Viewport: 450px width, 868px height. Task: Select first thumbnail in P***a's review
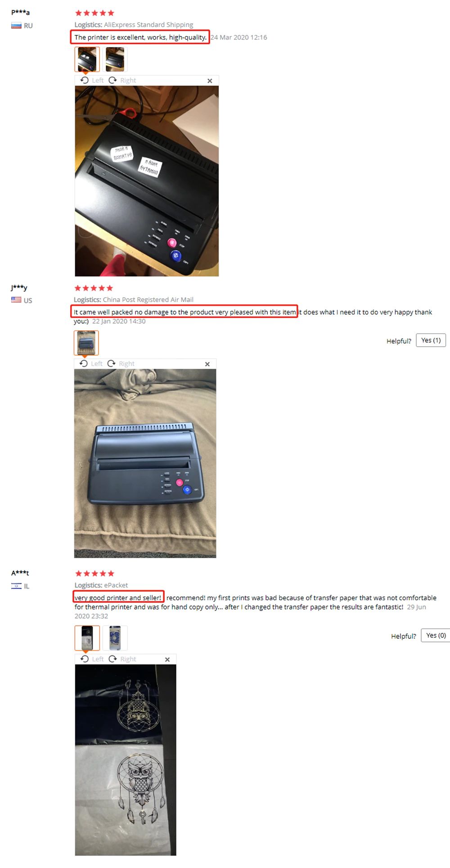tap(87, 59)
